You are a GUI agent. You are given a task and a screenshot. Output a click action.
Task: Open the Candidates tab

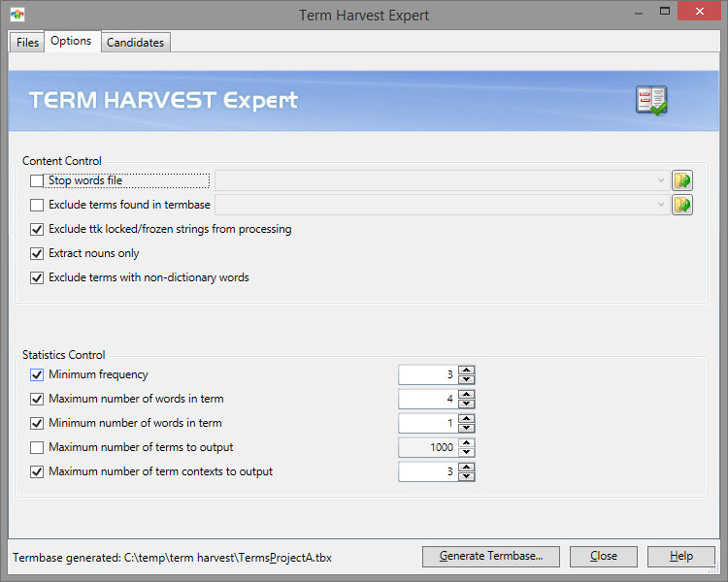135,43
